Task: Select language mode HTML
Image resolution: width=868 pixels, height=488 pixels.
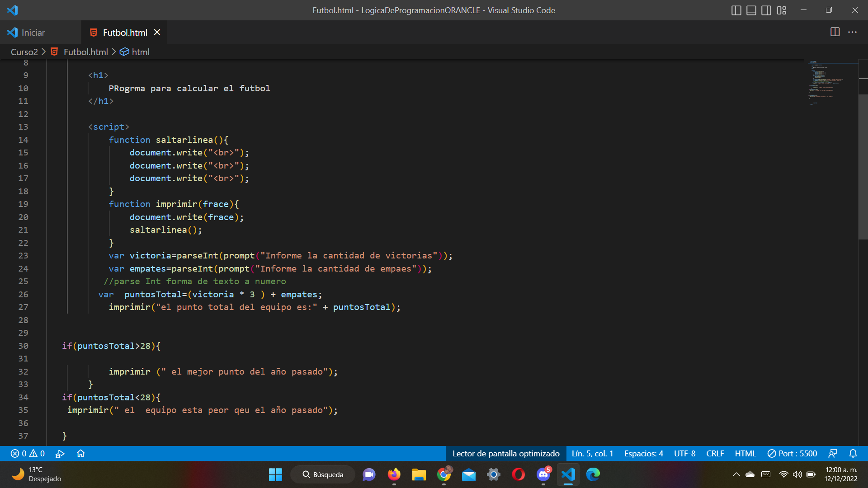Action: pyautogui.click(x=745, y=454)
